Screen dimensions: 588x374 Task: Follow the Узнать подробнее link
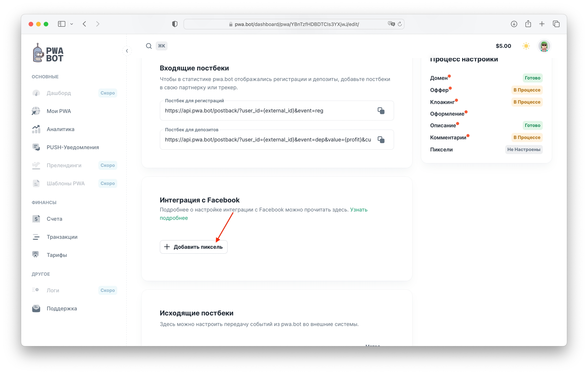click(x=359, y=210)
